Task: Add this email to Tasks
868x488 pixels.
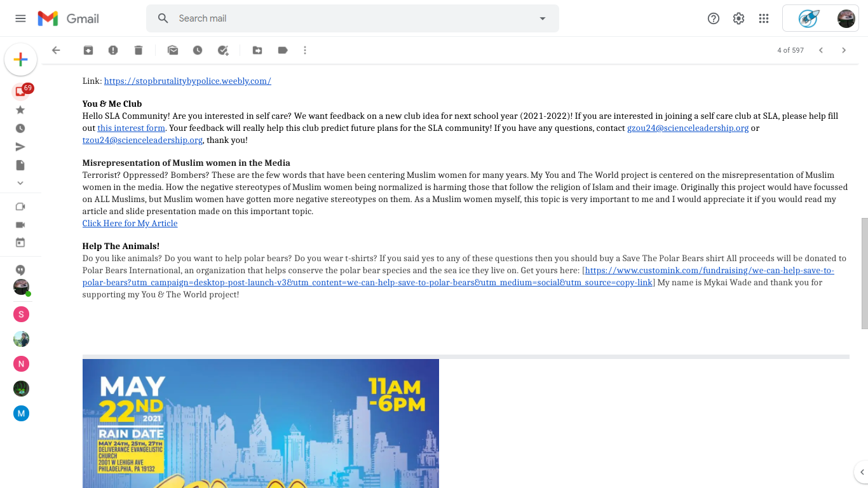Action: [223, 50]
